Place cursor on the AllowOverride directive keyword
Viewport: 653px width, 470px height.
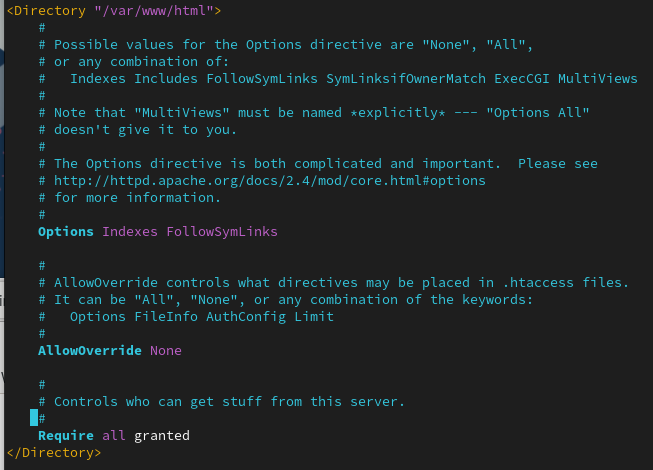pyautogui.click(x=89, y=350)
